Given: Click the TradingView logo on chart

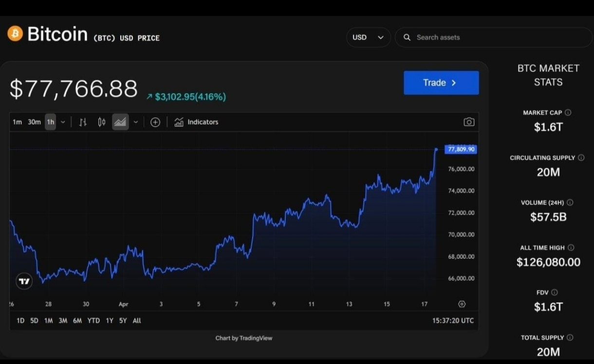Looking at the screenshot, I should (24, 281).
